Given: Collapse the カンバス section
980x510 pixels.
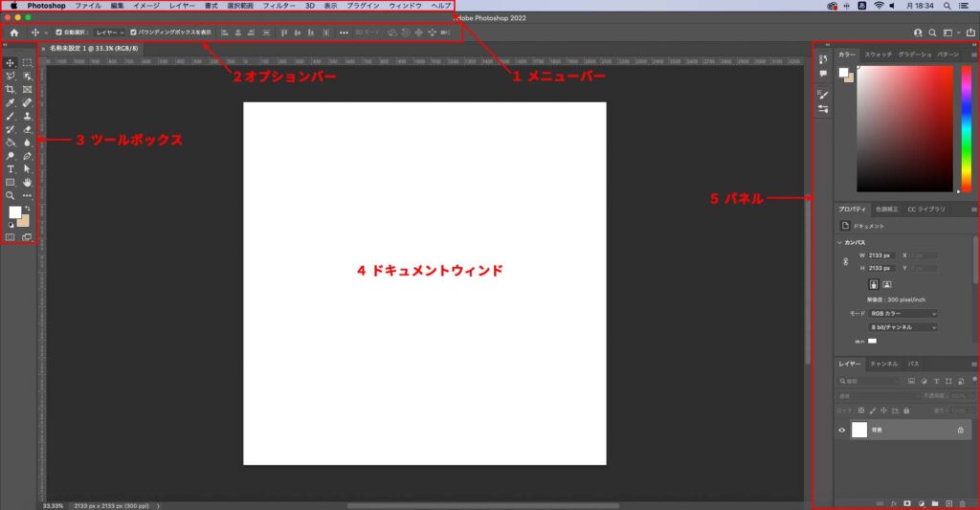Looking at the screenshot, I should (839, 242).
